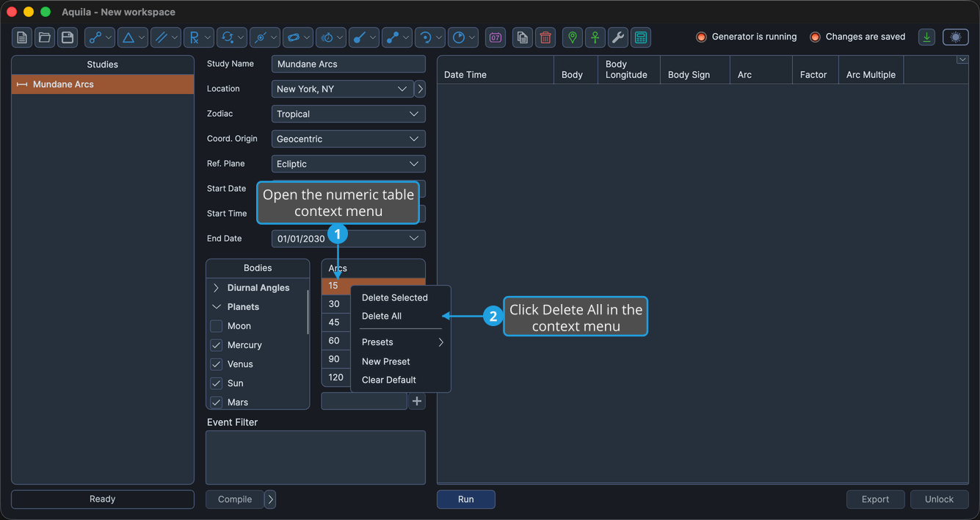The image size is (980, 520).
Task: Uncheck the Venus checkbox
Action: (217, 364)
